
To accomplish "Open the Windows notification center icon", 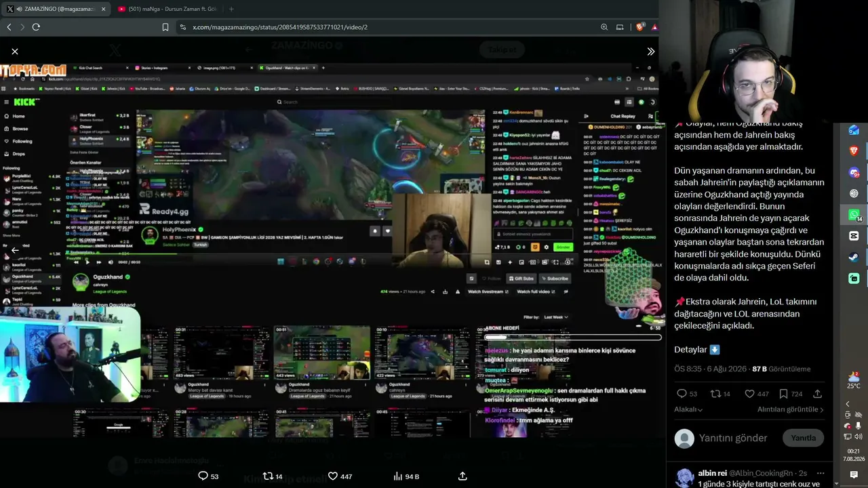I will [854, 475].
